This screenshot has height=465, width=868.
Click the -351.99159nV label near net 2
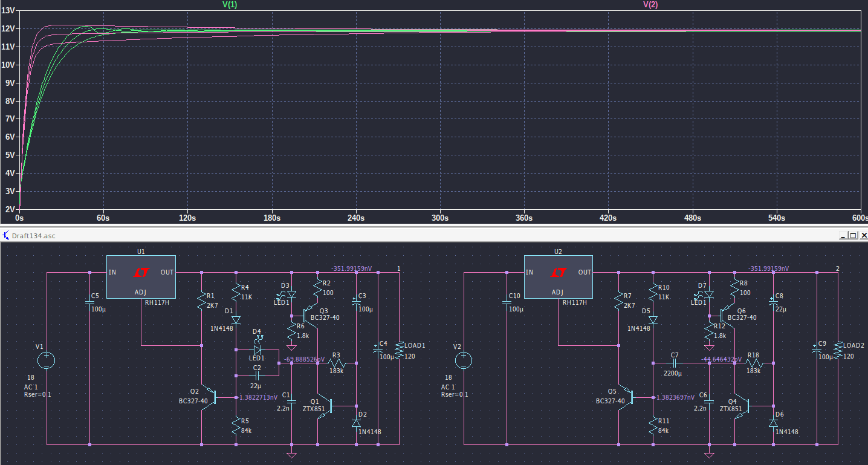(769, 268)
